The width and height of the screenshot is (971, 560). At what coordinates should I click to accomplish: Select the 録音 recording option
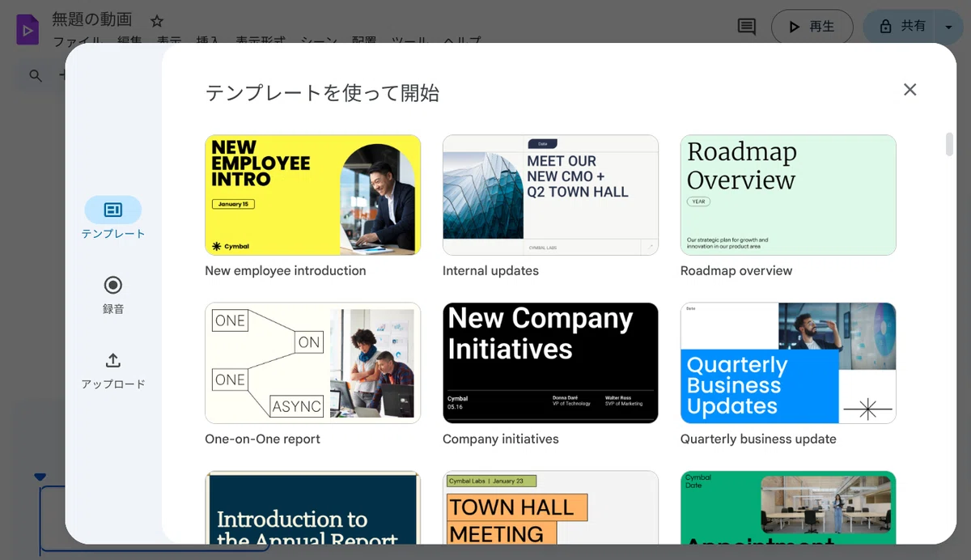(113, 295)
